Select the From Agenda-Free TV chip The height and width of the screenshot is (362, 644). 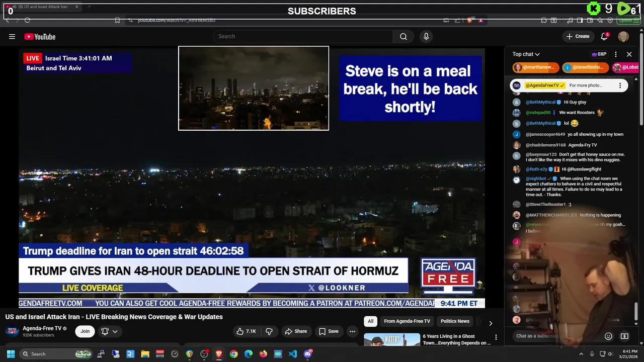(x=407, y=321)
